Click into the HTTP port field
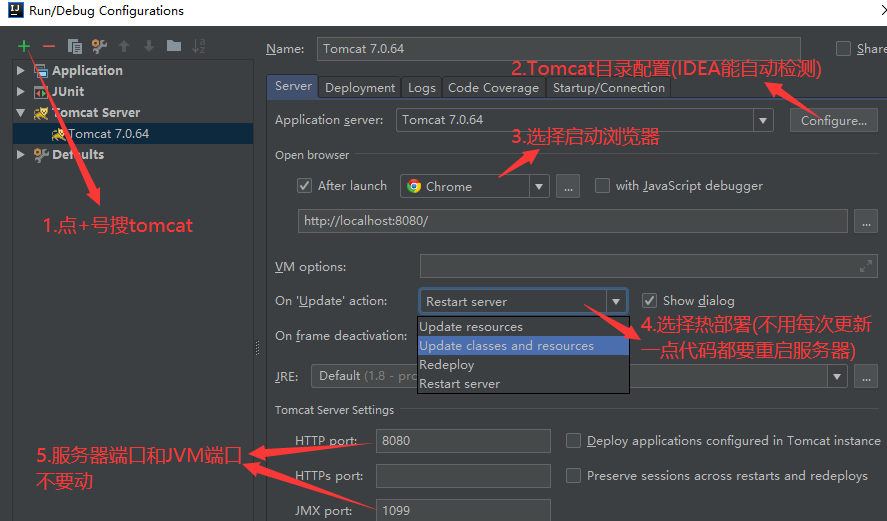This screenshot has width=887, height=521. pos(463,441)
